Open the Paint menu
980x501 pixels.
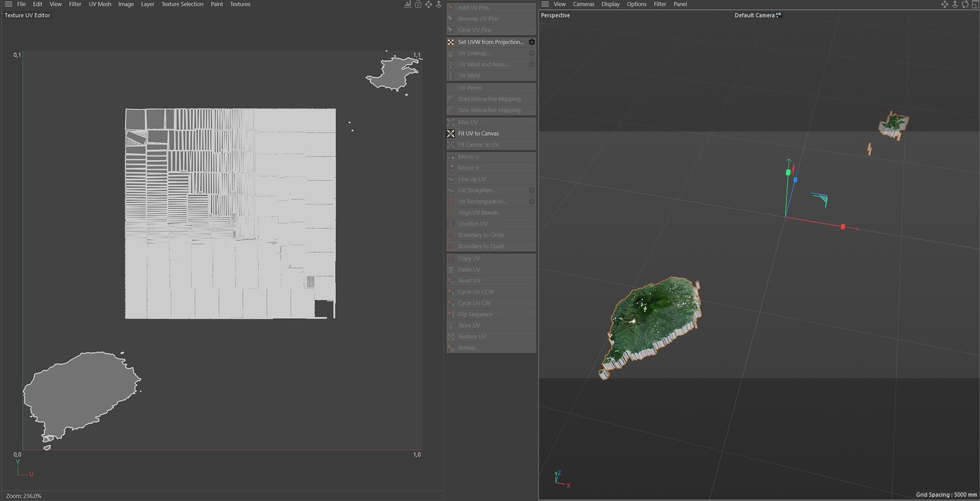[217, 4]
